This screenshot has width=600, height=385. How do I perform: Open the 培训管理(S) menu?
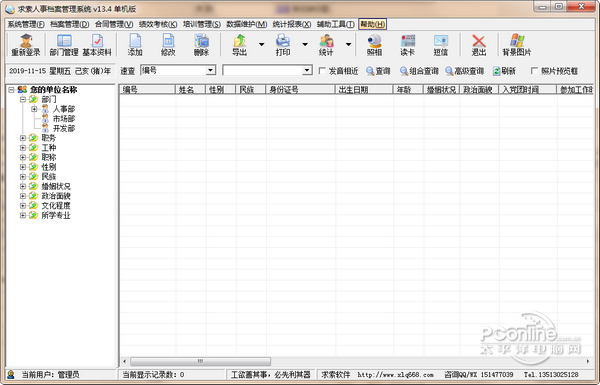[x=202, y=24]
